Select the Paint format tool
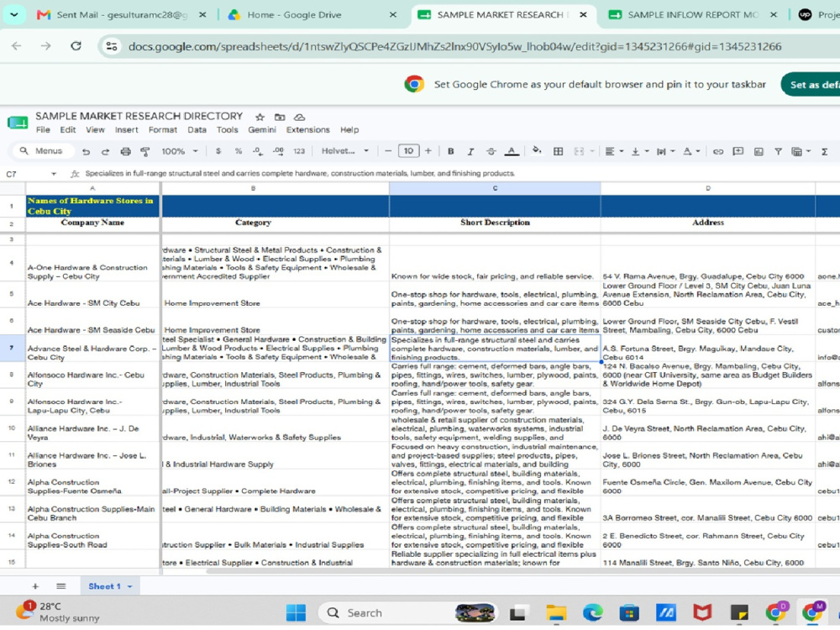Viewport: 840px width, 630px height. click(x=144, y=151)
